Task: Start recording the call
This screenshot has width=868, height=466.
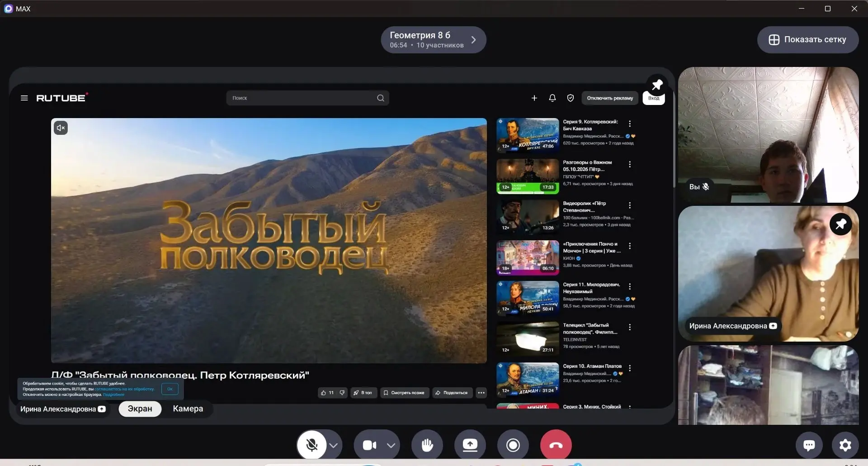Action: (513, 445)
